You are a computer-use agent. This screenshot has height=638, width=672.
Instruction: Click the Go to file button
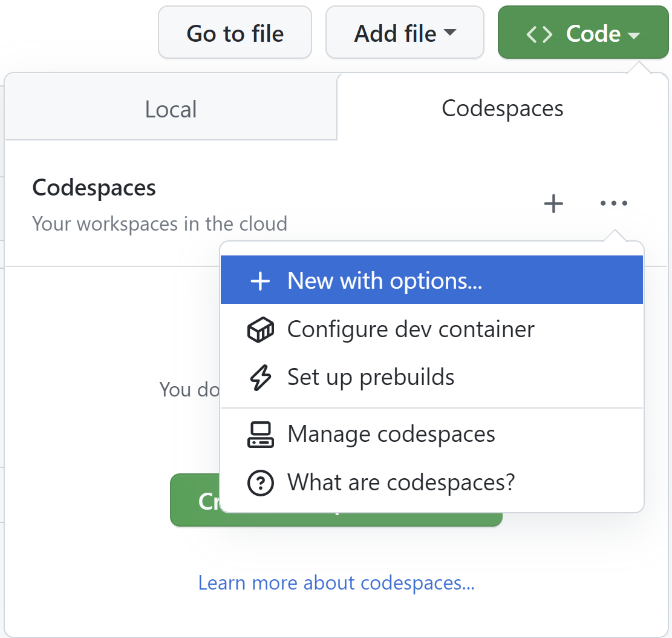[235, 33]
